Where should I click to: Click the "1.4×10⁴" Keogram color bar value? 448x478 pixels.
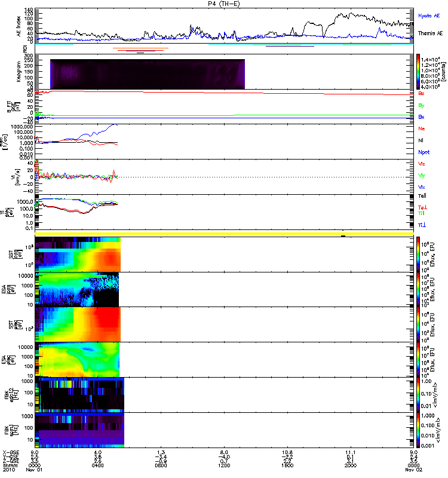(430, 59)
